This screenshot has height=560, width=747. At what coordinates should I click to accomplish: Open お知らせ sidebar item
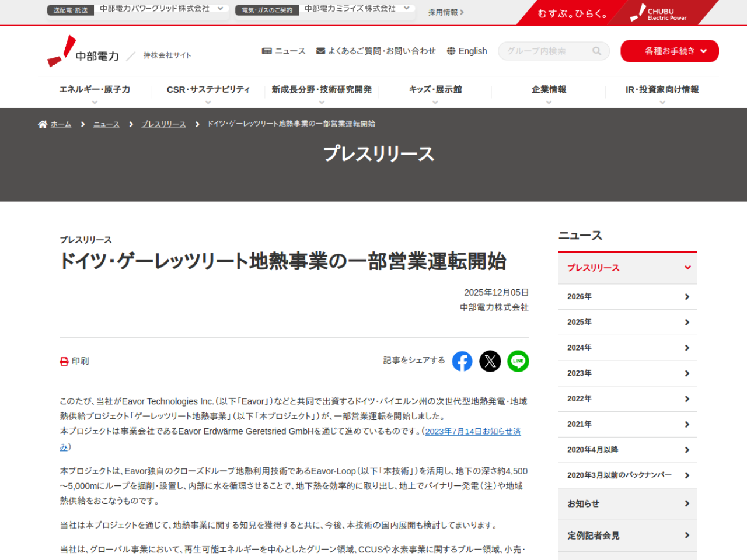click(628, 504)
